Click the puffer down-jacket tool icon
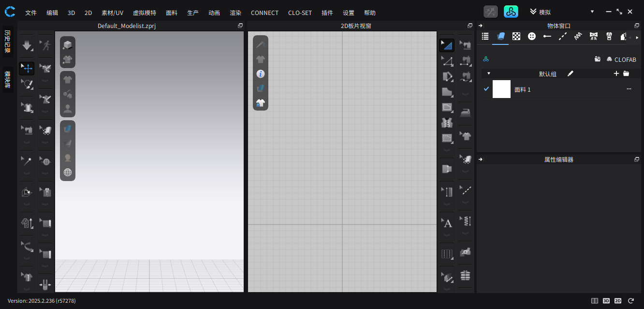Screen dimensions: 644x309 [x=465, y=275]
